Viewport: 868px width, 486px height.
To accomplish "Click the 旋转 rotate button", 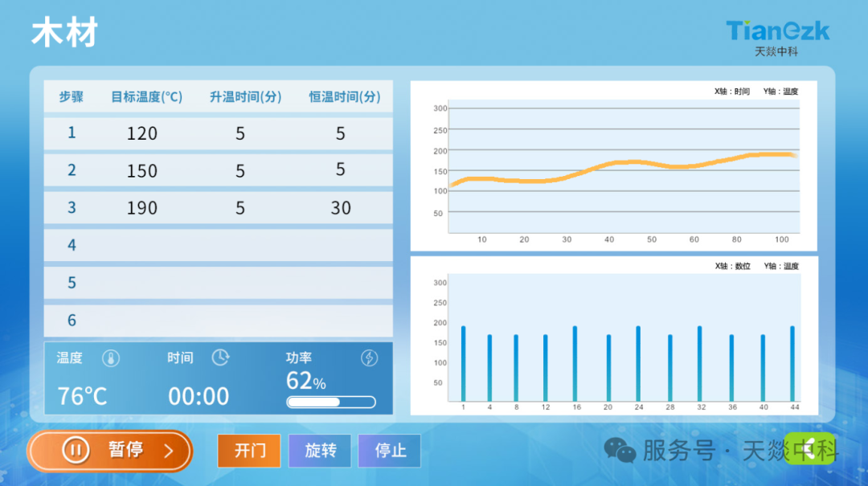I will (x=320, y=451).
